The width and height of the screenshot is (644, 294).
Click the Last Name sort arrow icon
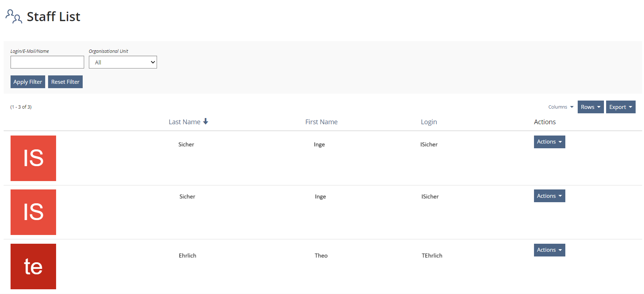(206, 121)
